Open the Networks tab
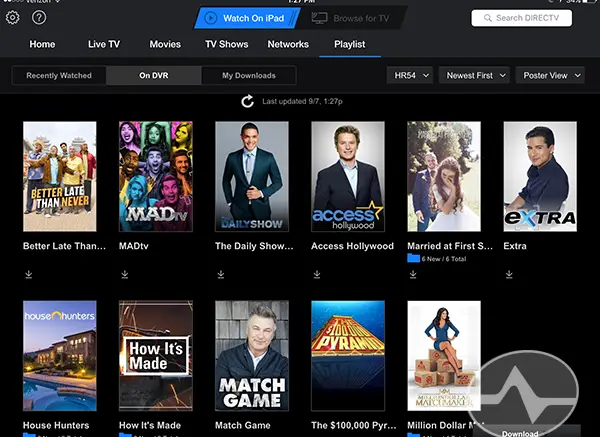Viewport: 600px width, 437px height. pos(288,44)
